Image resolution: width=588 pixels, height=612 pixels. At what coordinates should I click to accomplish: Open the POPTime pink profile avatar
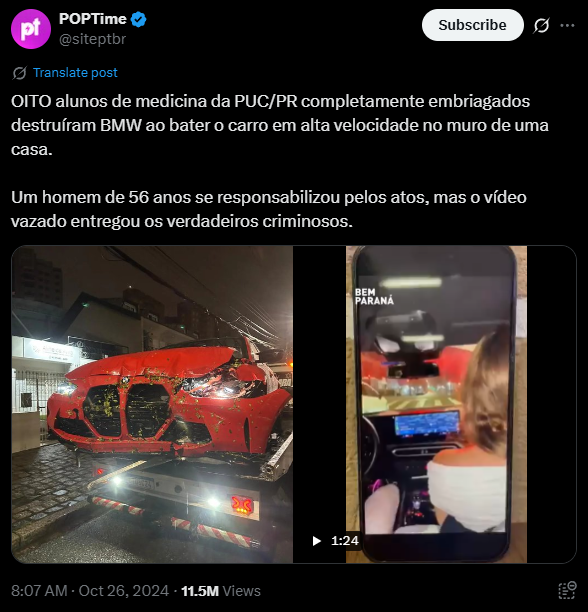31,29
